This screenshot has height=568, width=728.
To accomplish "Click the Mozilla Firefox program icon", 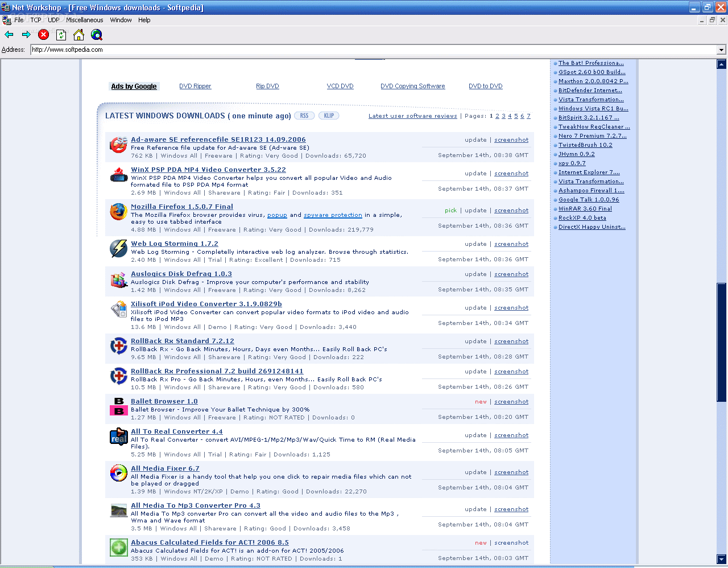I will 118,212.
